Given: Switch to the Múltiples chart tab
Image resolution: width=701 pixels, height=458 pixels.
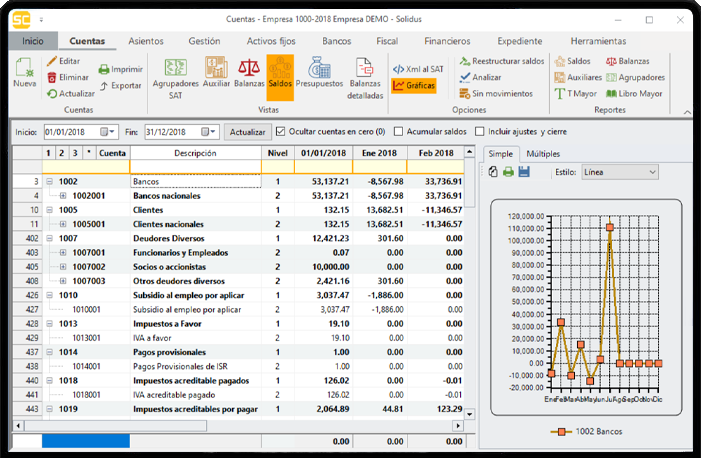Looking at the screenshot, I should tap(543, 154).
